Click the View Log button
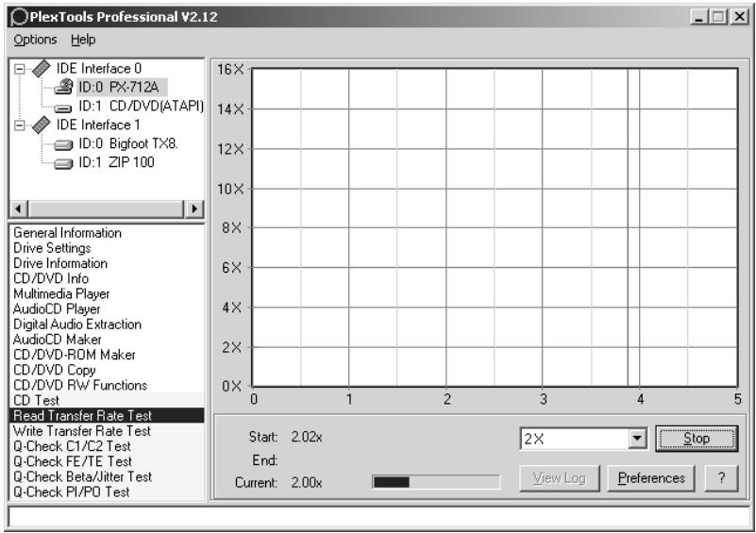This screenshot has width=756, height=533. [560, 478]
